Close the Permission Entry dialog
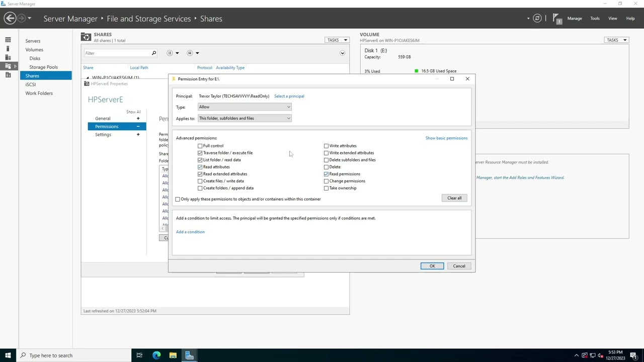 tap(467, 79)
